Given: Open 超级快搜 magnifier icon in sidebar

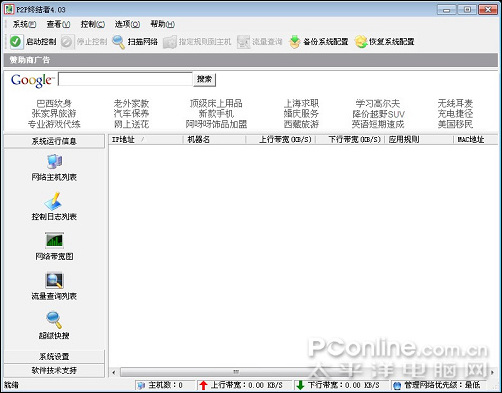Looking at the screenshot, I should click(54, 320).
